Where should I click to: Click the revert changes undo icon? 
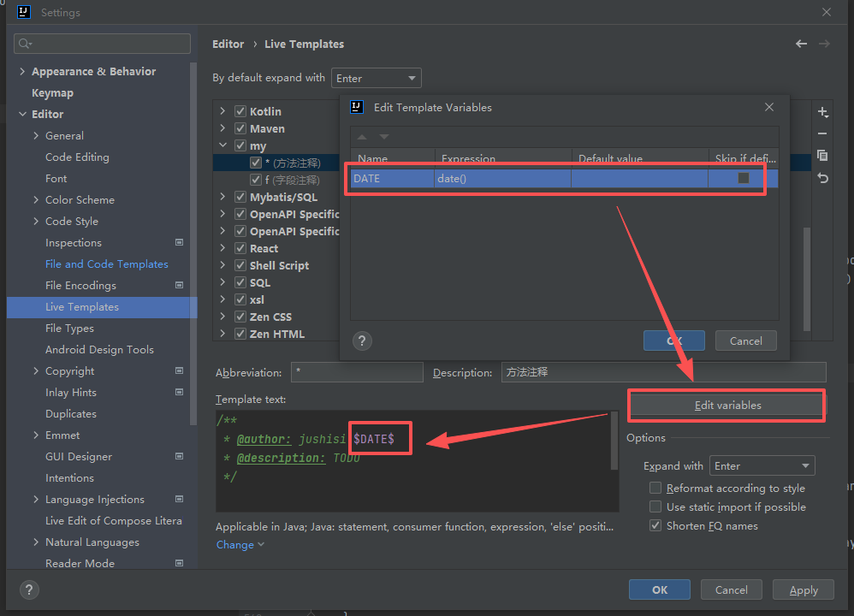[823, 178]
